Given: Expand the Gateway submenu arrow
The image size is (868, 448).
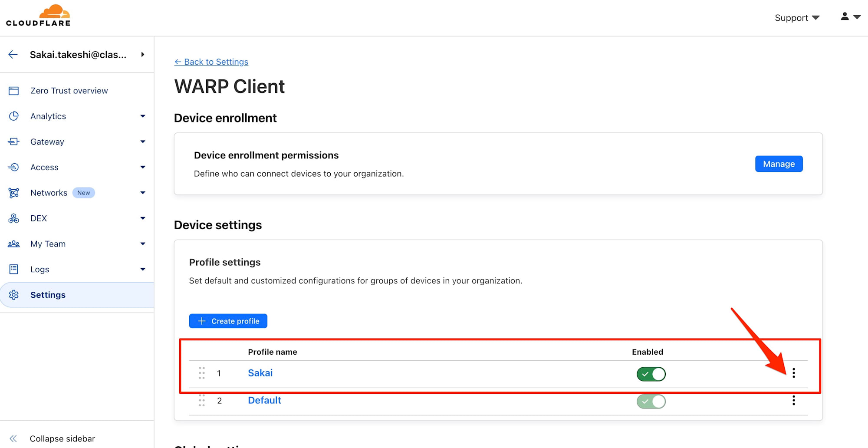Looking at the screenshot, I should pyautogui.click(x=143, y=142).
